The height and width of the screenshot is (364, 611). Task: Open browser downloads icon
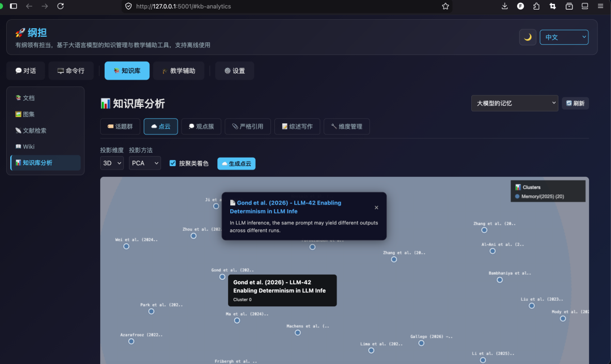pos(505,6)
